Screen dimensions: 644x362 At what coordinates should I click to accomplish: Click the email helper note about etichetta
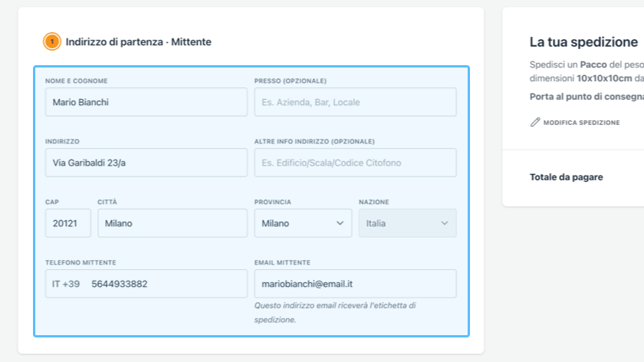335,312
